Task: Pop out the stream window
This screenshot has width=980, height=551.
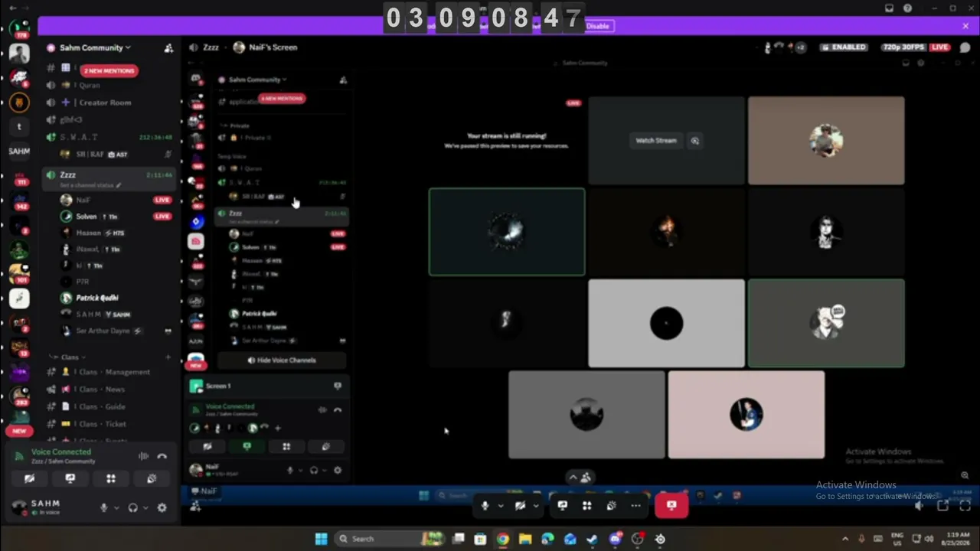Action: 942,505
